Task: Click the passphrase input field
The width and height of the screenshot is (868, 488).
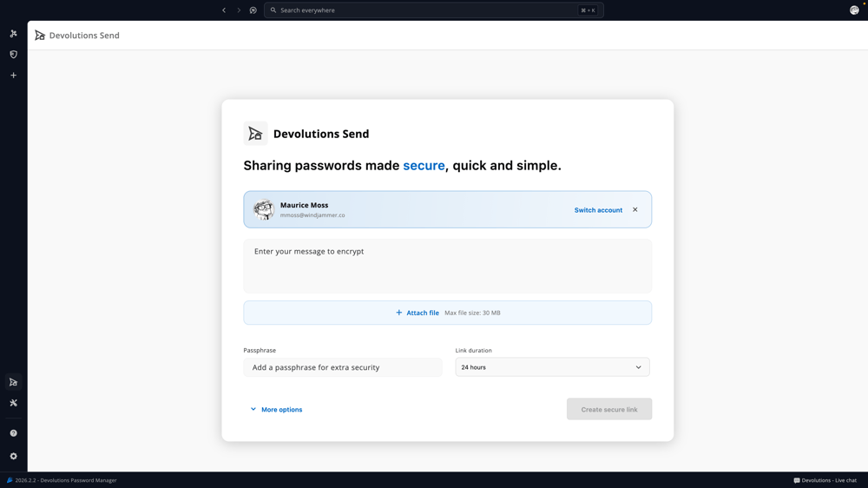Action: tap(343, 367)
